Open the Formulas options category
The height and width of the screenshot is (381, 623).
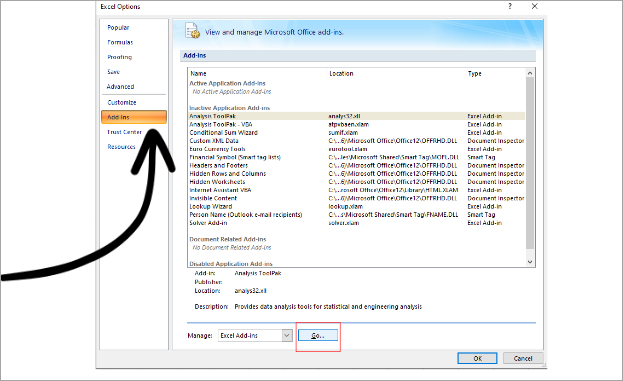coord(120,42)
